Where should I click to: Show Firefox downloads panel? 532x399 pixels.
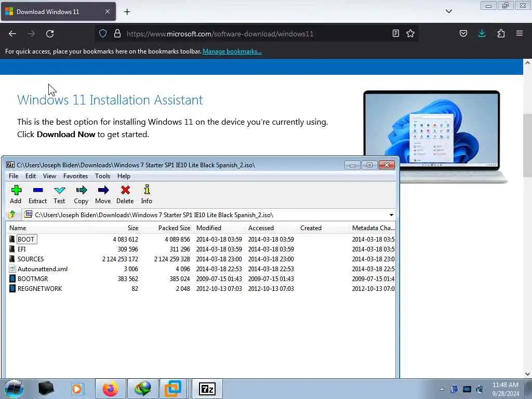(x=482, y=33)
